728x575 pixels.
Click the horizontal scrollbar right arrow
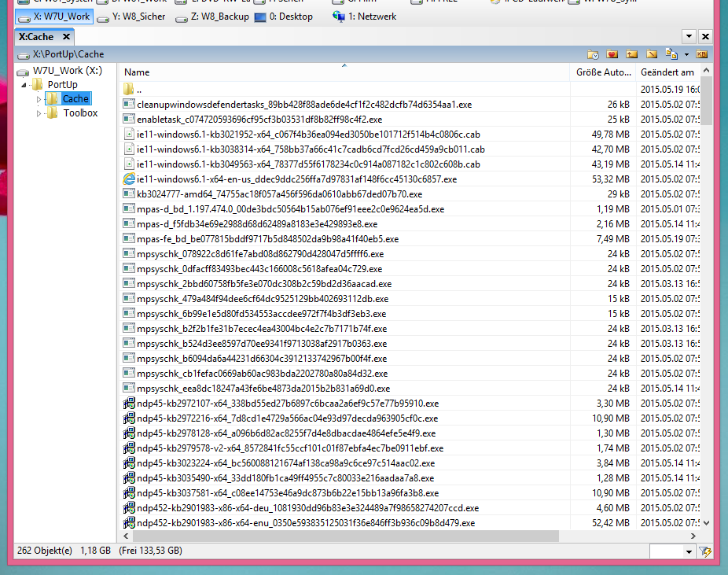coord(693,536)
